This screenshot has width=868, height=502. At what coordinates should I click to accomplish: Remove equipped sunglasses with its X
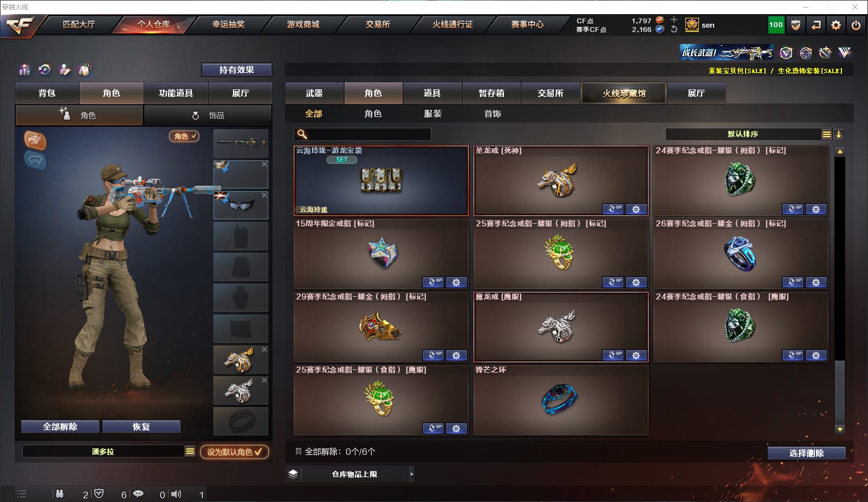(264, 195)
